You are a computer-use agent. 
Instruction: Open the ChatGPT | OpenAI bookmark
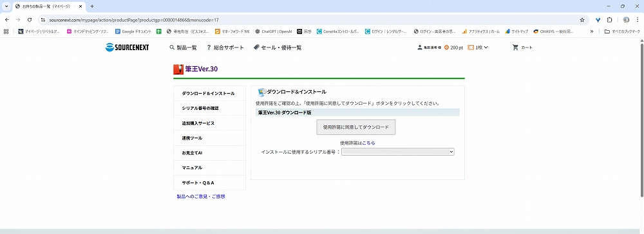[274, 31]
